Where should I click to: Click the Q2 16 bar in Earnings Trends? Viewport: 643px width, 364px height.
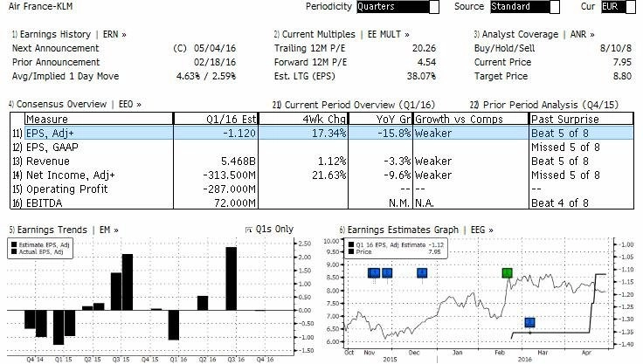[203, 303]
